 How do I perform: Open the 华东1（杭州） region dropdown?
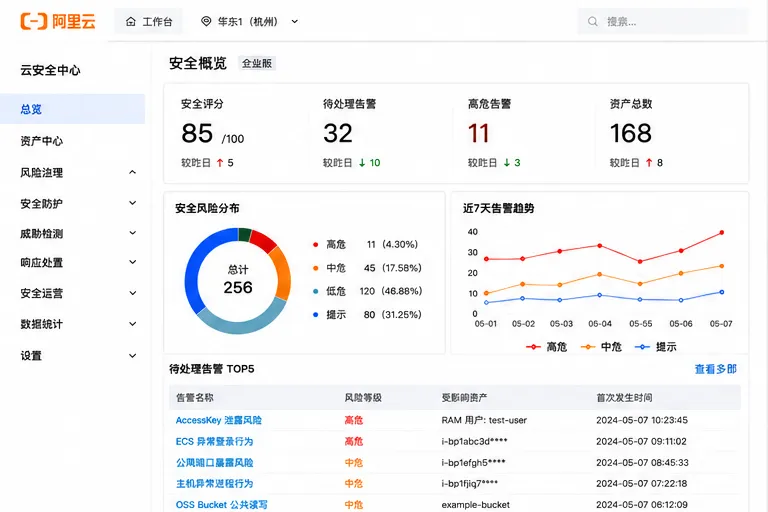pyautogui.click(x=249, y=22)
